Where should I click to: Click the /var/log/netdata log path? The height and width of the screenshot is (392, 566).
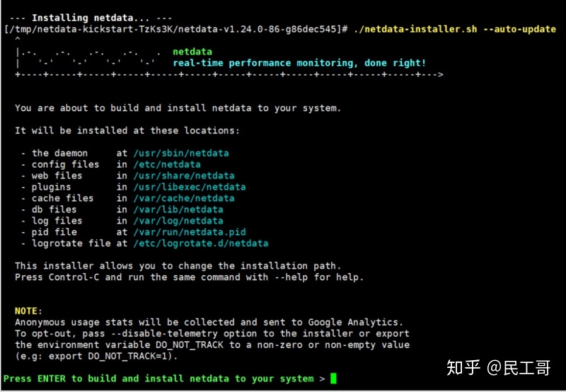click(178, 221)
